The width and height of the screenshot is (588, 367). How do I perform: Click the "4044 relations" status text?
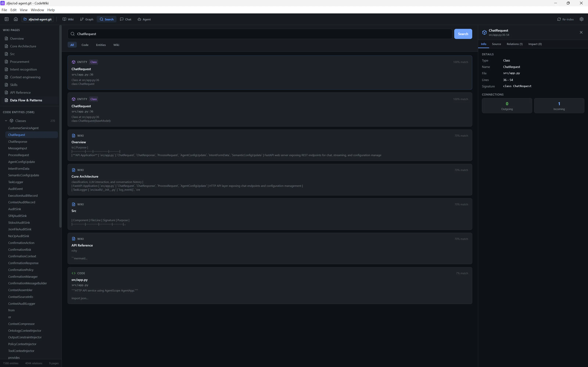click(x=34, y=363)
